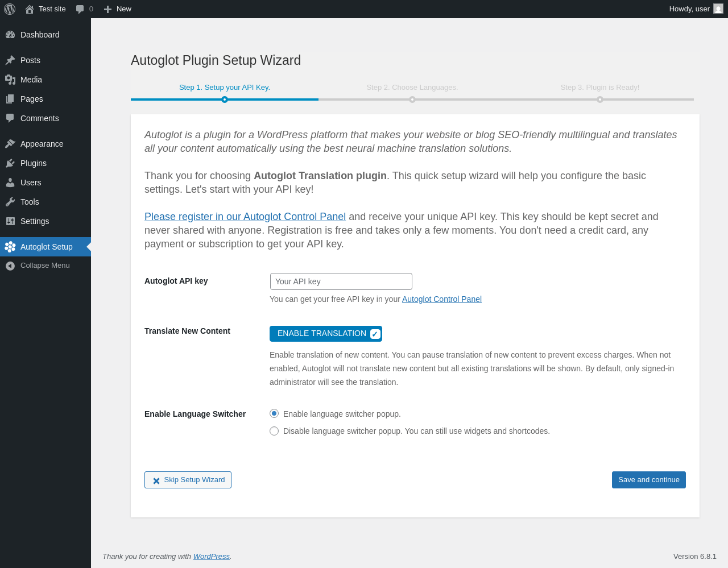
Task: Open the Appearance menu item
Action: tap(42, 144)
